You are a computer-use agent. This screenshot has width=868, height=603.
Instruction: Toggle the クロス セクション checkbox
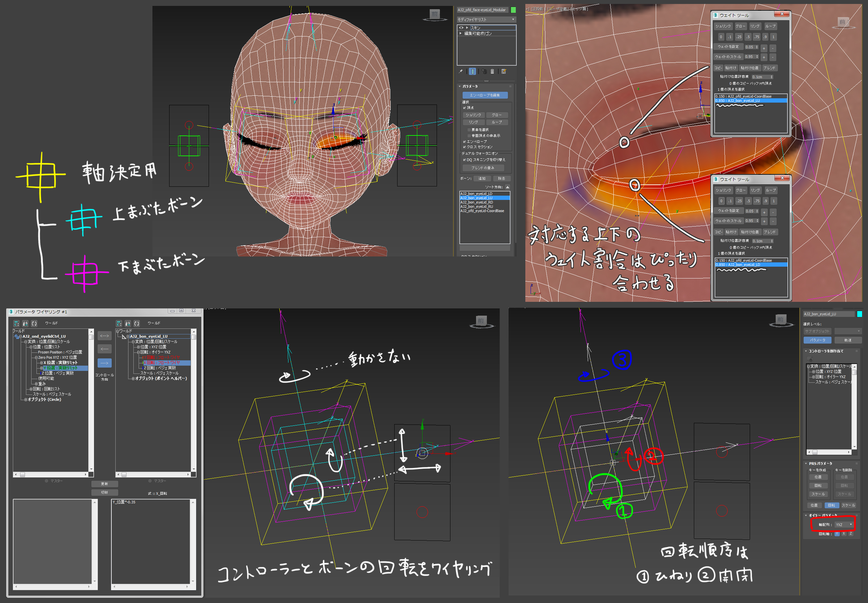click(465, 147)
